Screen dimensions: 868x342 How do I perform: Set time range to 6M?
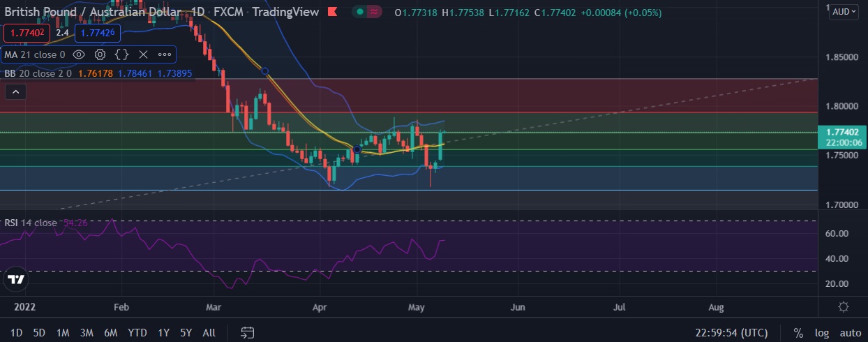tap(110, 333)
